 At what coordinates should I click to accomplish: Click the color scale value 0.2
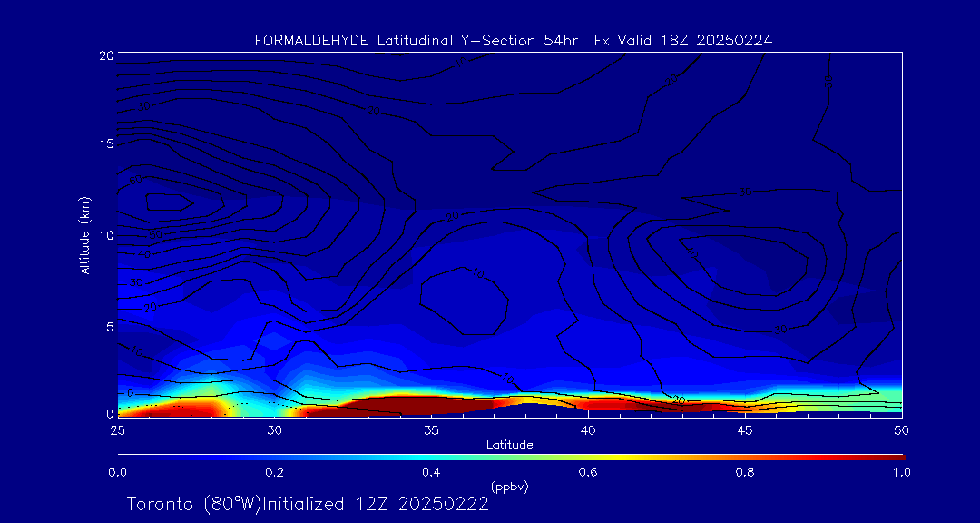tap(274, 472)
